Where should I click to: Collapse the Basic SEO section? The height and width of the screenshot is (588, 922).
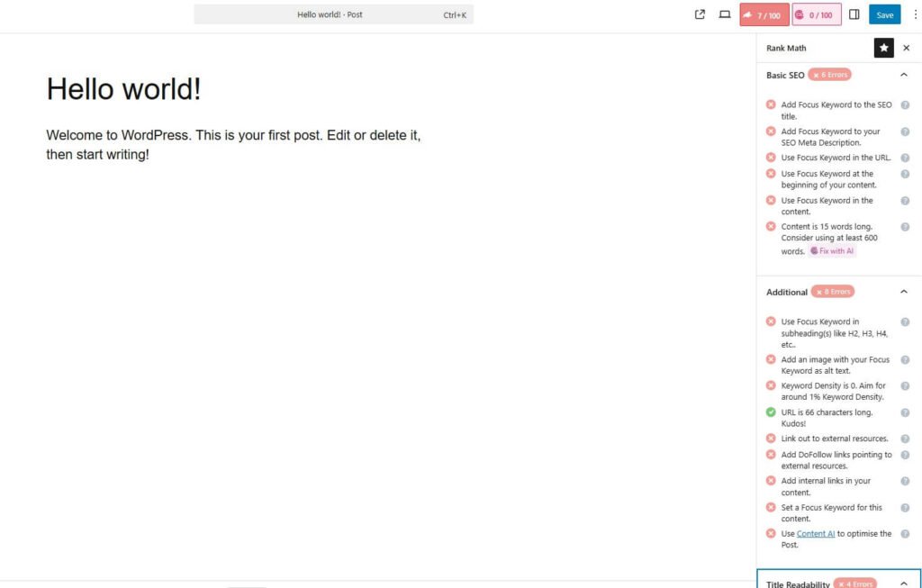coord(904,75)
